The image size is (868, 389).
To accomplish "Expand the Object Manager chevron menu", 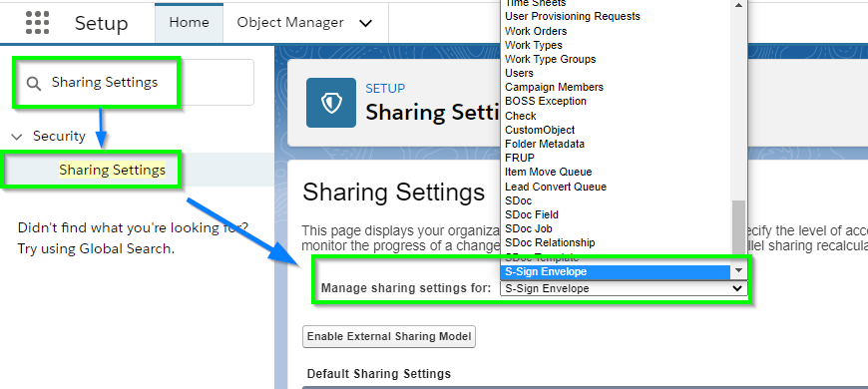I will click(365, 23).
